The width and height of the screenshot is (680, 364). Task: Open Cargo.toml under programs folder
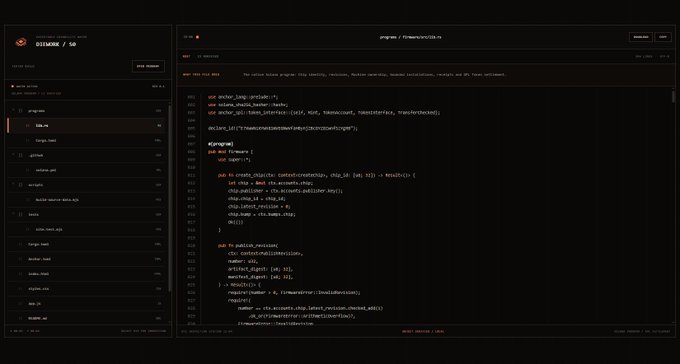tap(87, 141)
